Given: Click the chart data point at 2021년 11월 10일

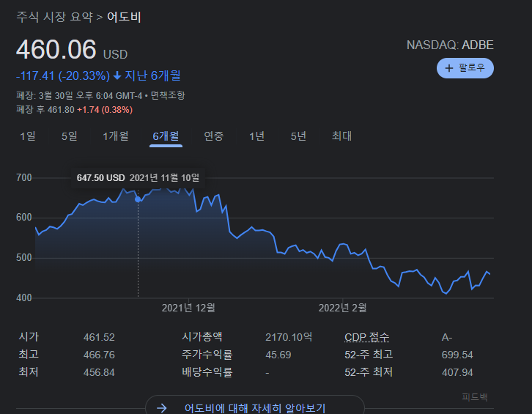Looking at the screenshot, I should (138, 199).
